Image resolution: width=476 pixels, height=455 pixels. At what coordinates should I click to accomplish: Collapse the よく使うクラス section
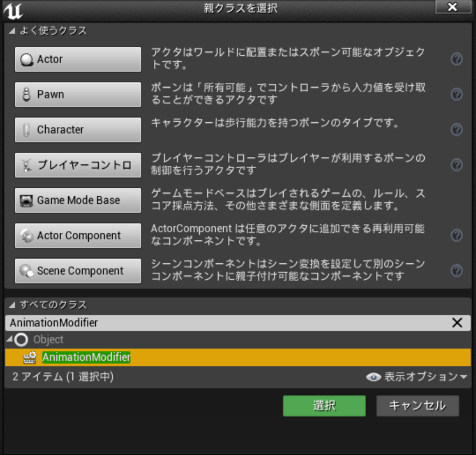(x=12, y=31)
